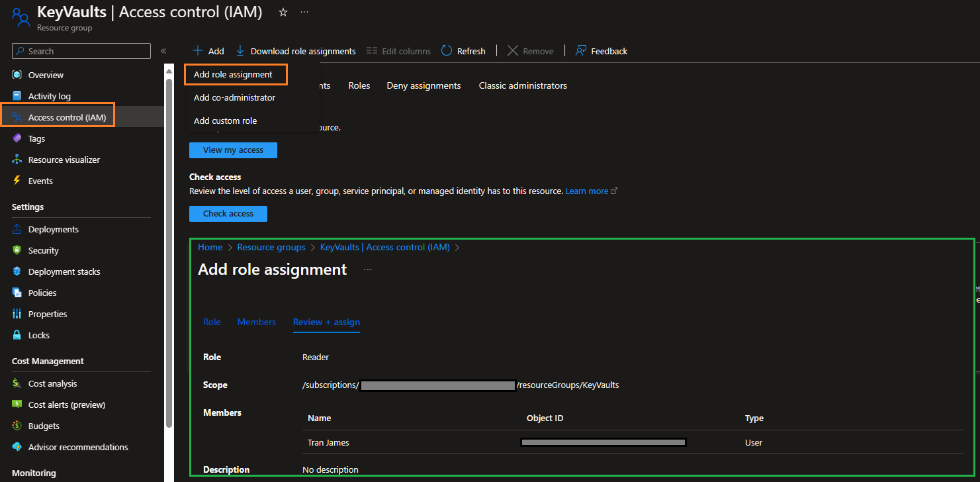Choose Add custom role from the dropdown
Screen dimensions: 980x482
[225, 120]
